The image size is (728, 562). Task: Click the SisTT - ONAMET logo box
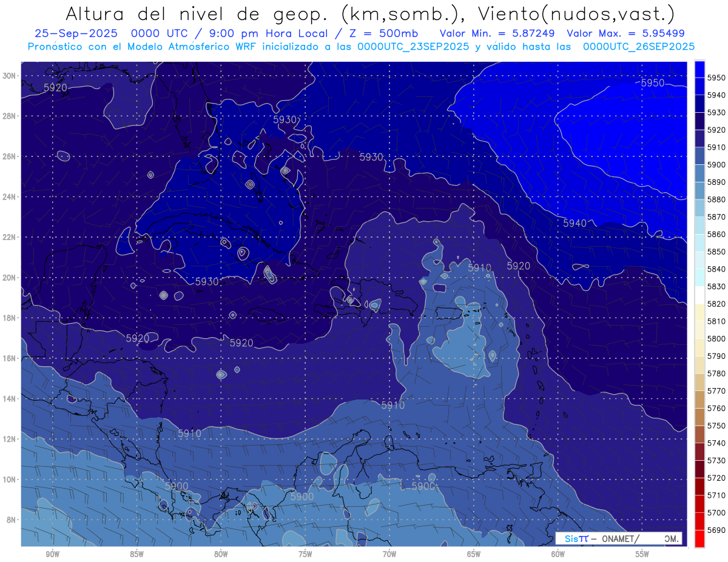(x=619, y=538)
